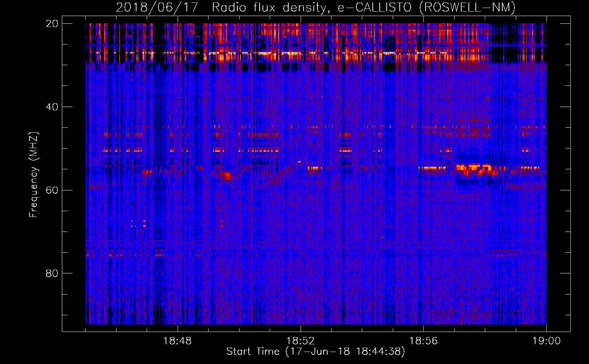Click the 18:56 time tick label
The width and height of the screenshot is (589, 364).
click(x=423, y=341)
